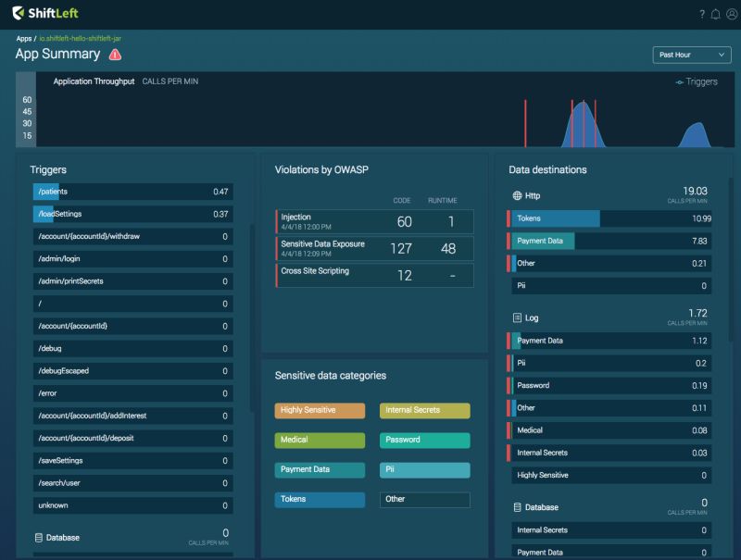Screen dimensions: 741x560
Task: Select the /admin/printSecrets trigger row
Action: tap(133, 281)
